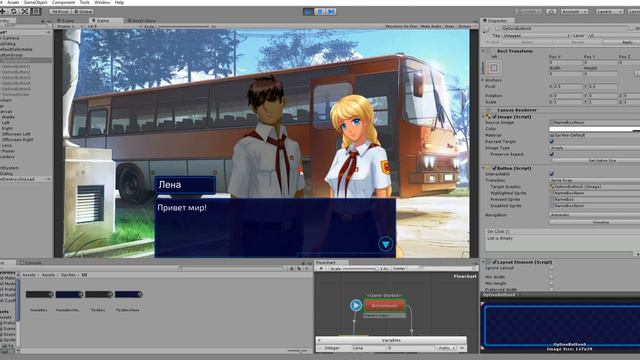640x360 pixels.
Task: Select the NameBox sprite thumbnail
Action: [x=39, y=294]
